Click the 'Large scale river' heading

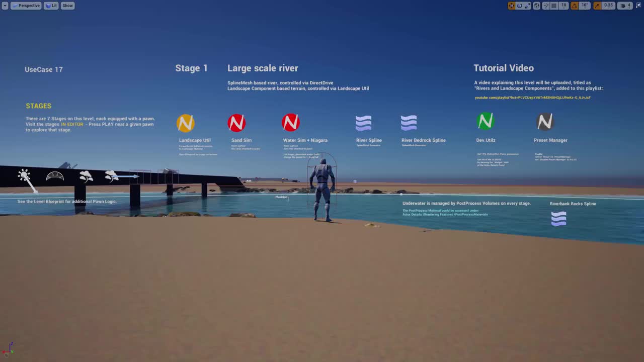tap(263, 68)
